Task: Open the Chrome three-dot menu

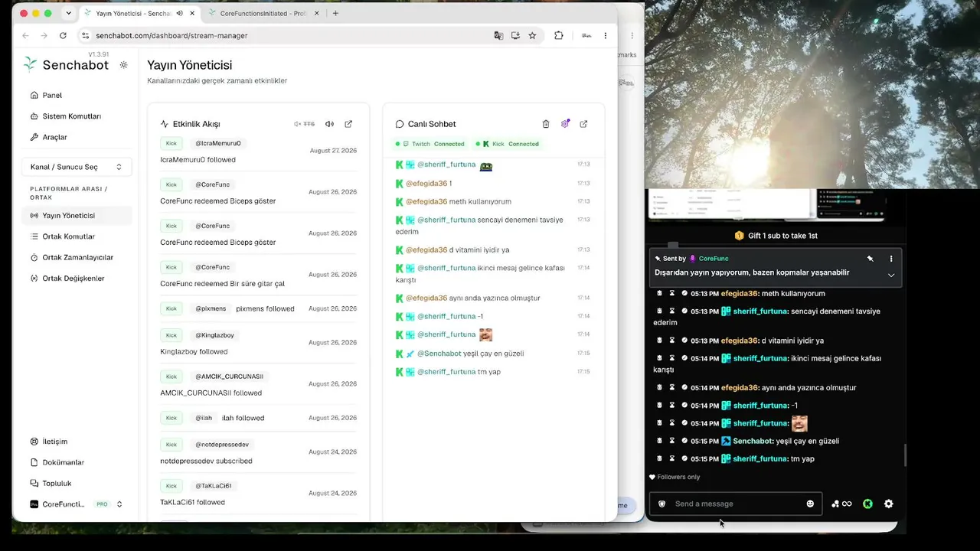Action: click(x=606, y=35)
